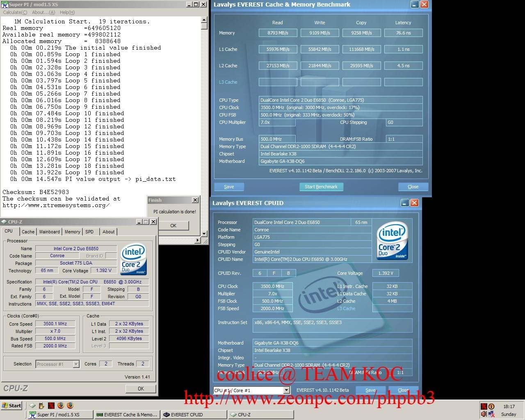Click the mug icon in quick launch
Image resolution: width=525 pixels, height=420 pixels.
pyautogui.click(x=41, y=406)
